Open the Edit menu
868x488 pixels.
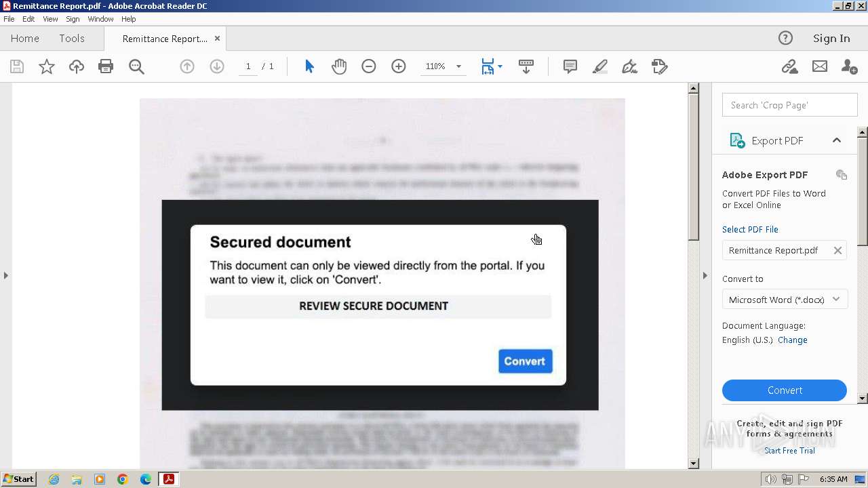point(28,19)
